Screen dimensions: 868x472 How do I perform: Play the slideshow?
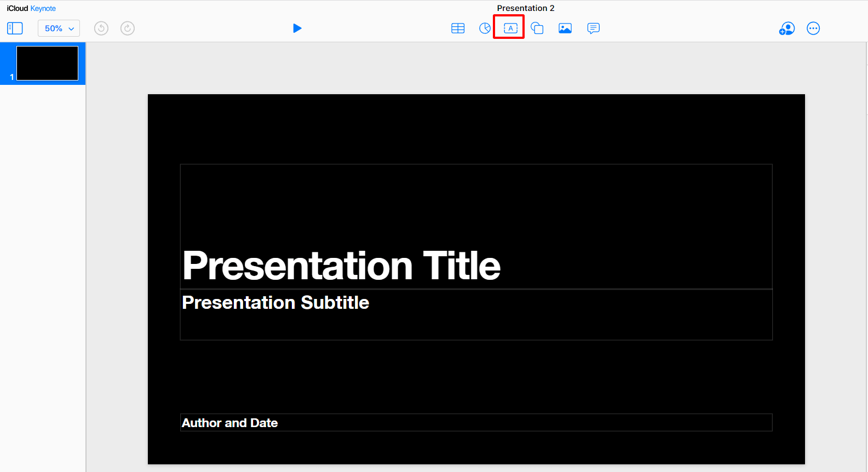click(x=297, y=28)
